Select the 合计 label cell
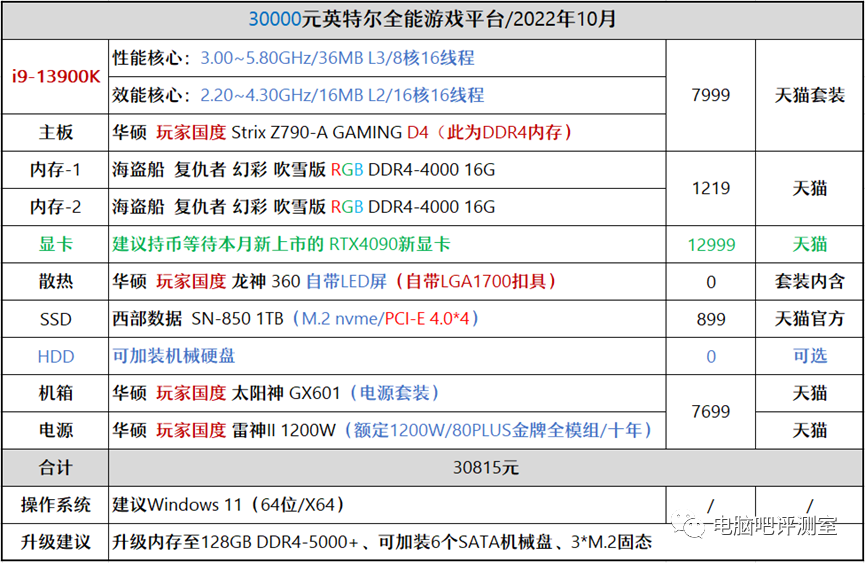This screenshot has width=865, height=563. 55,468
